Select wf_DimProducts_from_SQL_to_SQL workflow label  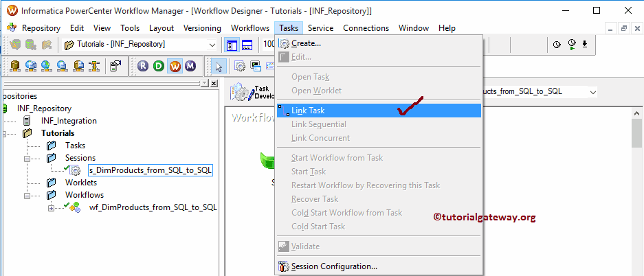click(x=153, y=207)
